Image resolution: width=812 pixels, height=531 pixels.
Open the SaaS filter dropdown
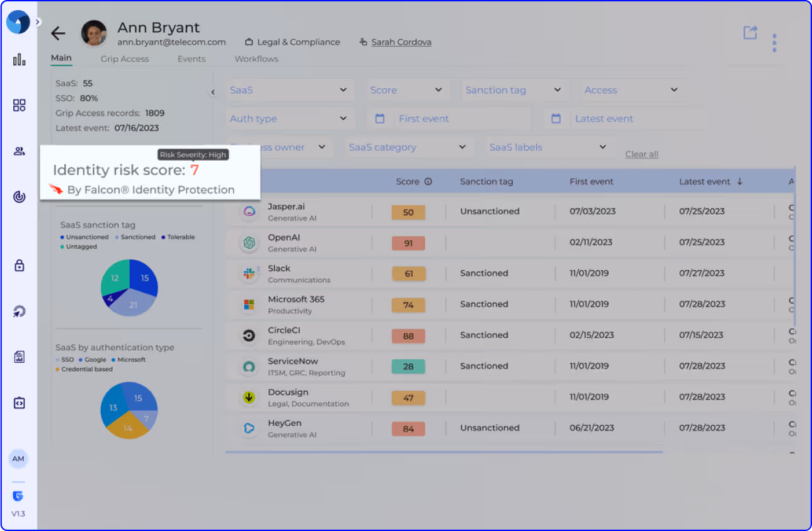click(x=290, y=90)
